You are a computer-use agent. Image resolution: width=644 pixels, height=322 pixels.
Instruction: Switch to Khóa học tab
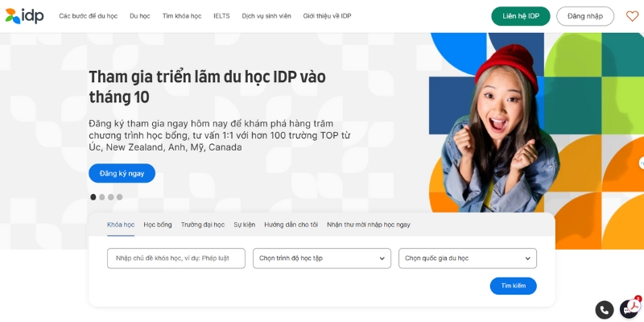(x=121, y=225)
